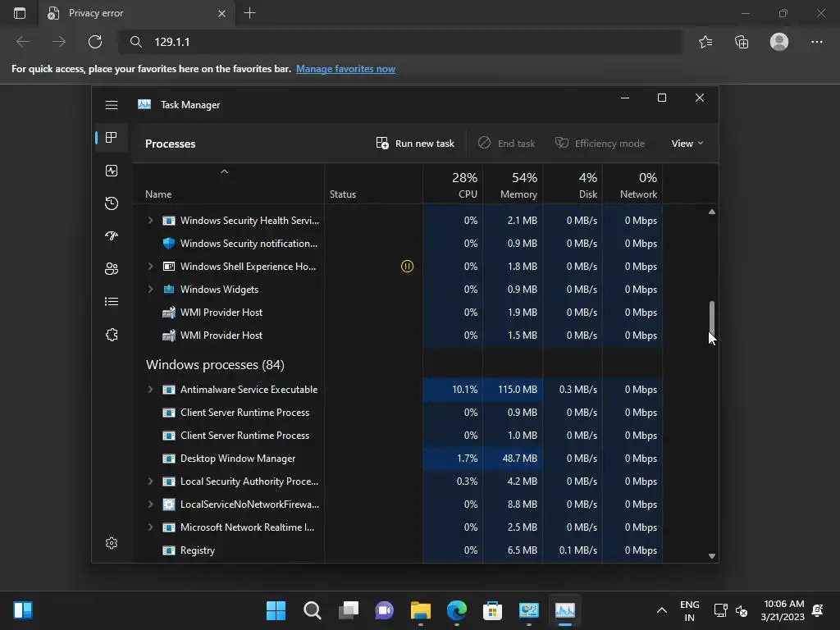The height and width of the screenshot is (630, 840).
Task: Select the Registry process row
Action: click(x=398, y=550)
